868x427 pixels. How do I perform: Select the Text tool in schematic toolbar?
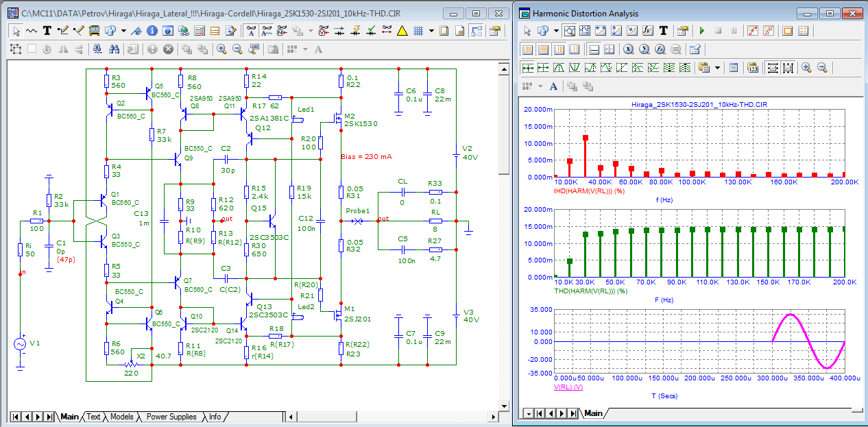pos(47,31)
